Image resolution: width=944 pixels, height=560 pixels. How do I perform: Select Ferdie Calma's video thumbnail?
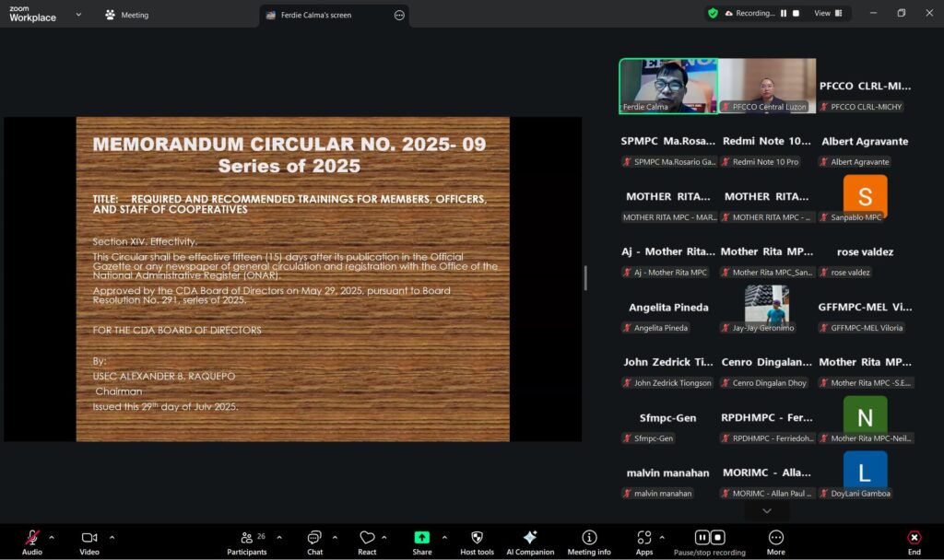tap(667, 86)
